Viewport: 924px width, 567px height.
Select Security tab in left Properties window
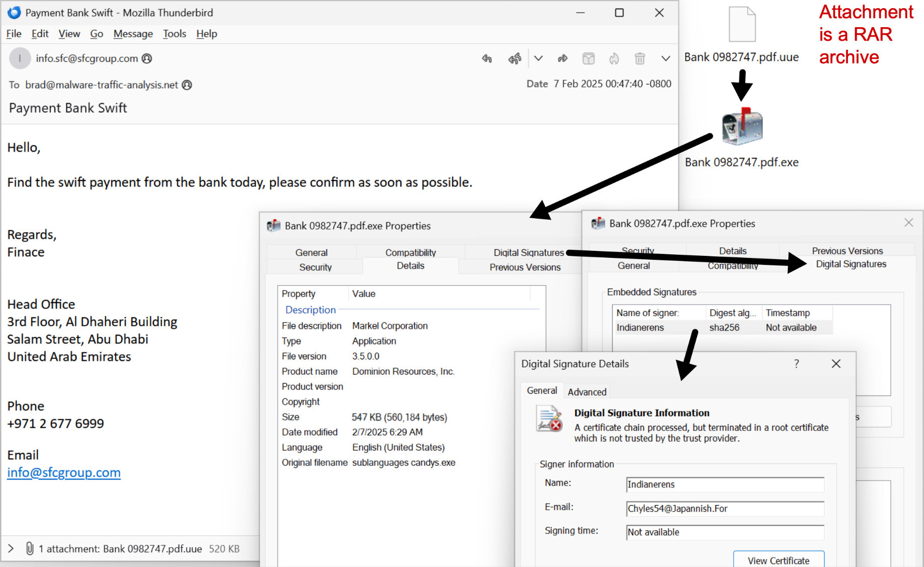click(315, 267)
